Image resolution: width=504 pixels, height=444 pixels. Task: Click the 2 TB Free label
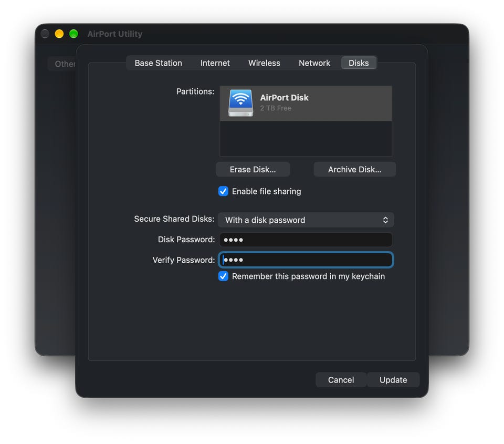(x=276, y=108)
